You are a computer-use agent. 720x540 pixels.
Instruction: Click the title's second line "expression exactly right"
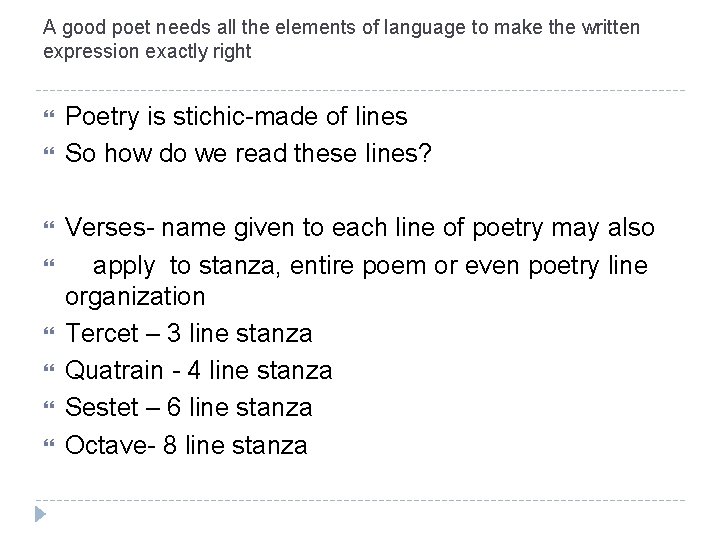(147, 51)
